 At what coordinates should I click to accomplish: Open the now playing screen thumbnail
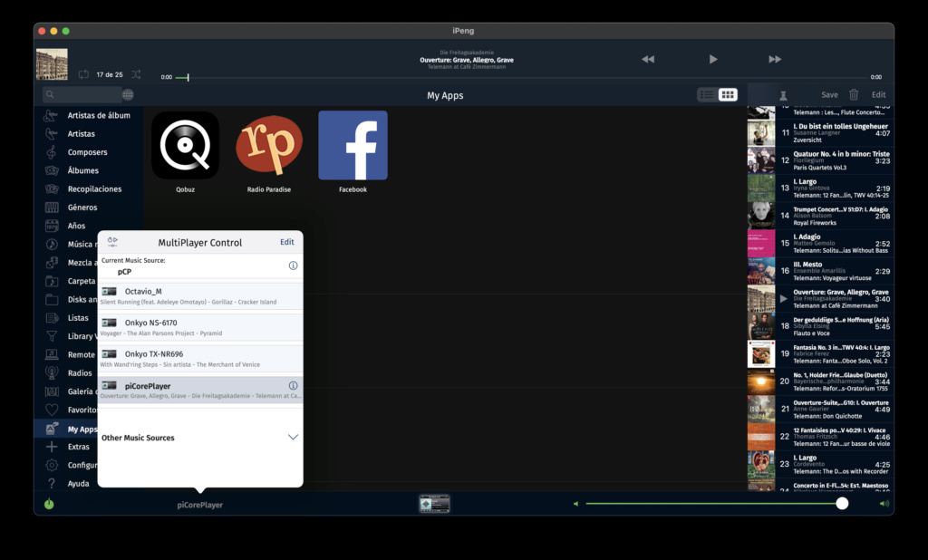[x=434, y=504]
